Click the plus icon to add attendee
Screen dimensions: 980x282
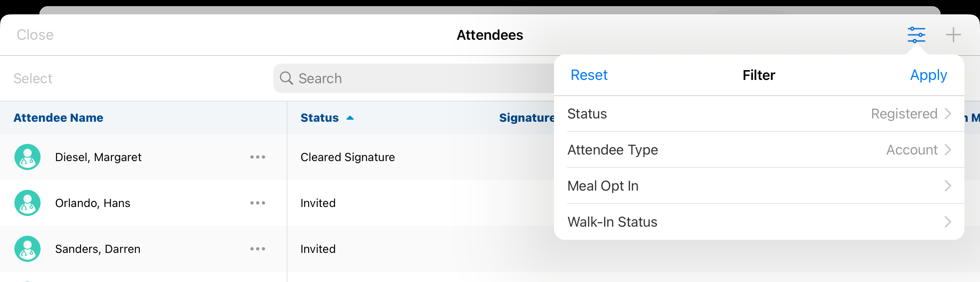click(953, 35)
